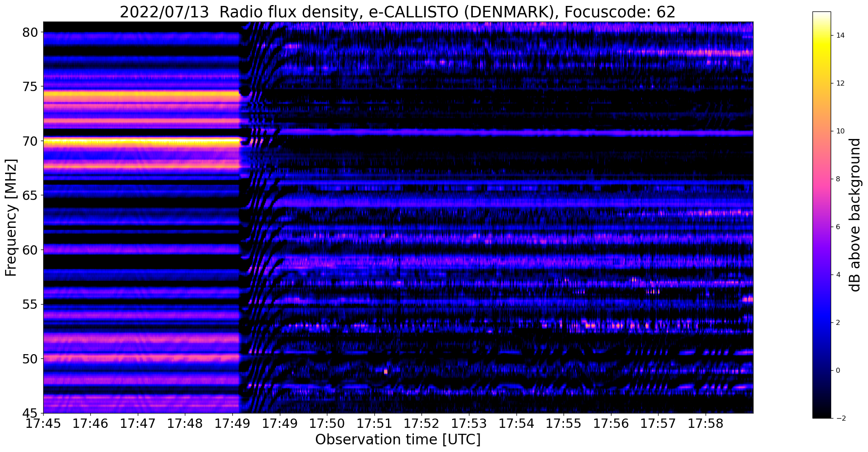Click the 17:45 time tick label

(x=43, y=423)
